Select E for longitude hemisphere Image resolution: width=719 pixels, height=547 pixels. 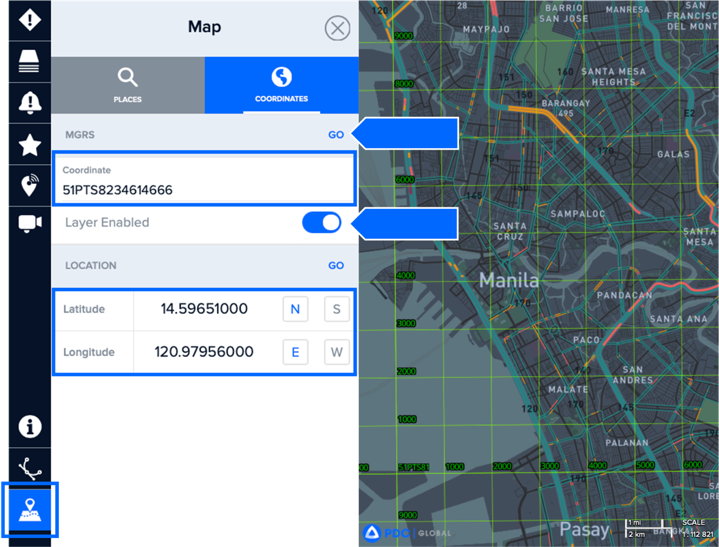tap(295, 352)
